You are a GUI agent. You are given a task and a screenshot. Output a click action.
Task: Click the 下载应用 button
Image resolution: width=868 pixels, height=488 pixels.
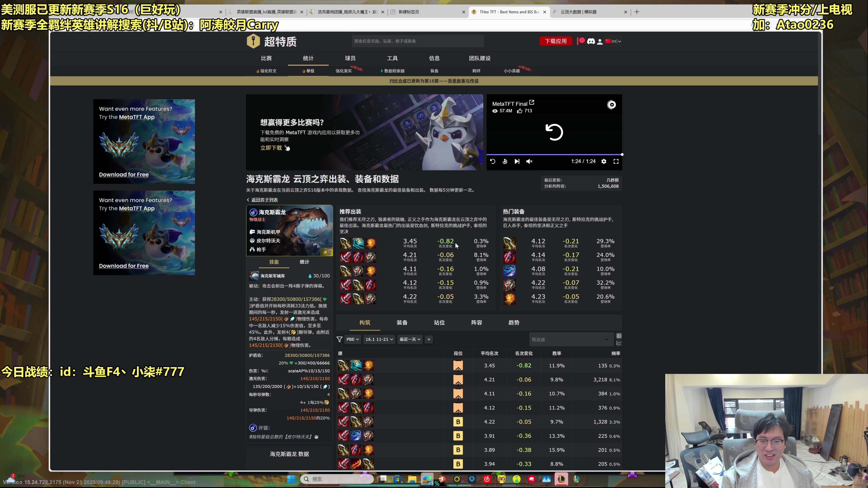click(556, 41)
